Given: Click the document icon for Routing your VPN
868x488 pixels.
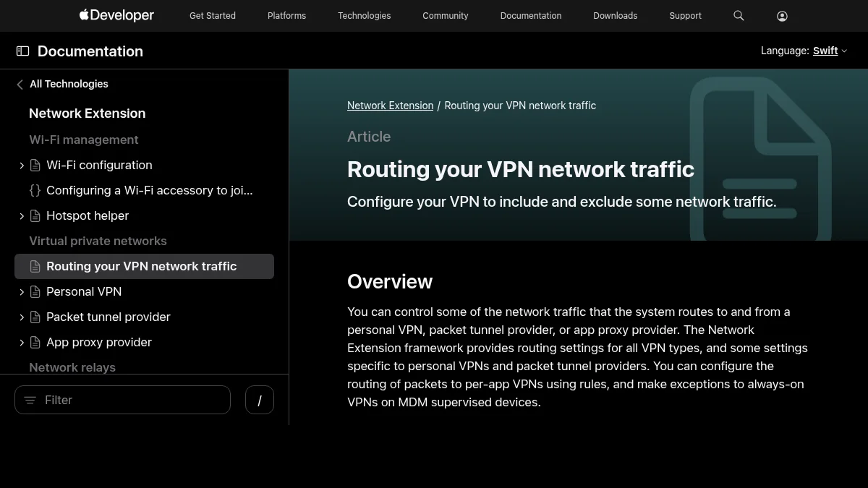Looking at the screenshot, I should tap(35, 267).
